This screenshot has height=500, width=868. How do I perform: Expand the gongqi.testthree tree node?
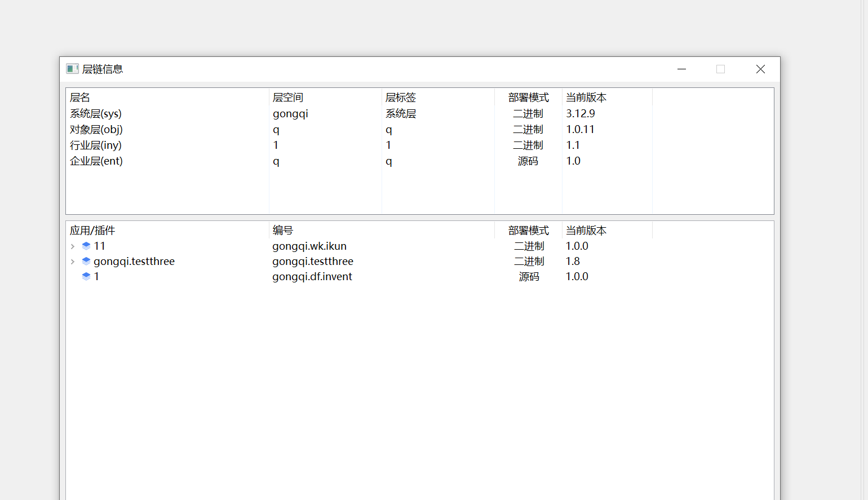tap(73, 262)
